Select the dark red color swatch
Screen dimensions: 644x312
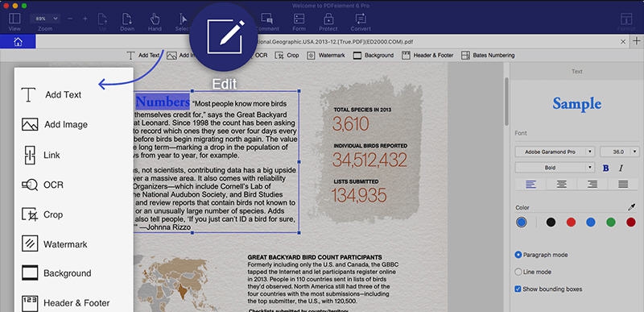[631, 223]
